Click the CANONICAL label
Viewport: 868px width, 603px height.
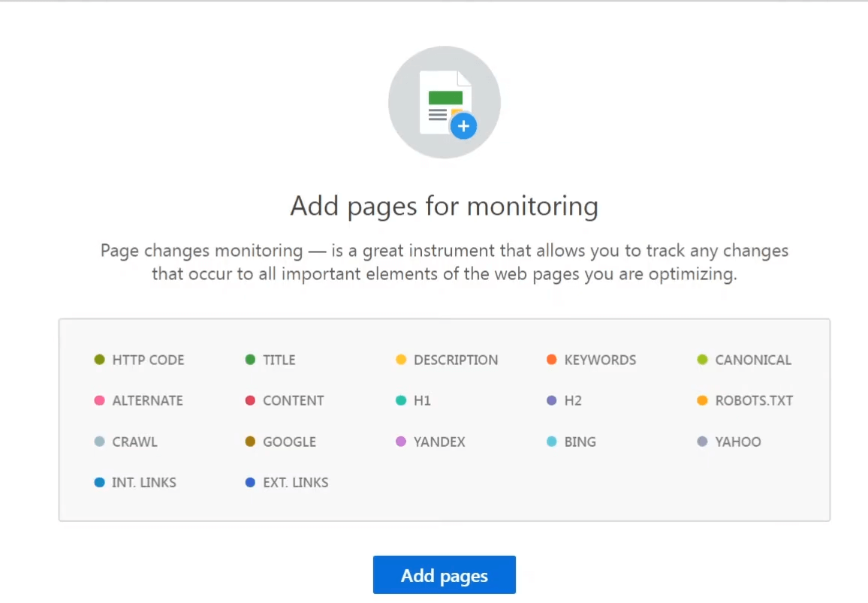(x=753, y=360)
